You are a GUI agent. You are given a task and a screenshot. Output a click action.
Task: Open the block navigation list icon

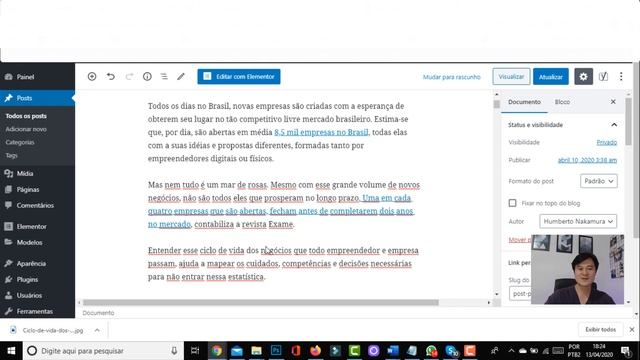164,76
